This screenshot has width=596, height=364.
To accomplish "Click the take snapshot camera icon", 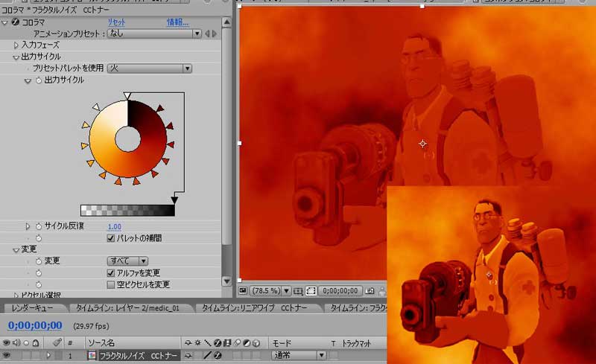I will point(370,291).
